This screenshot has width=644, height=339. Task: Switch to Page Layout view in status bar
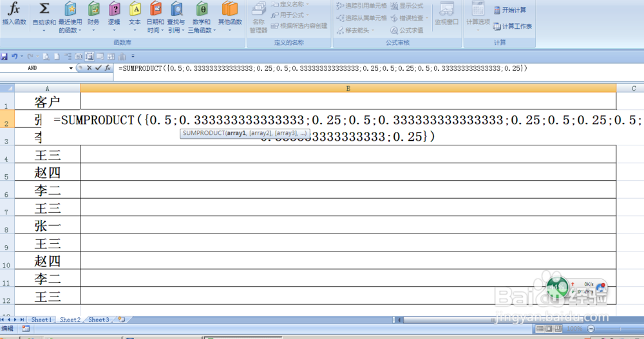click(549, 329)
